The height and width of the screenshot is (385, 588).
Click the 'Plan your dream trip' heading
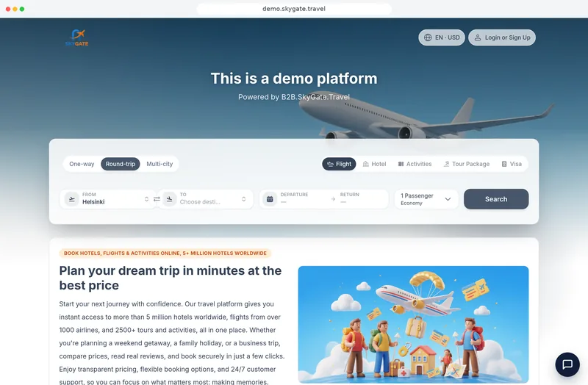[x=171, y=278]
